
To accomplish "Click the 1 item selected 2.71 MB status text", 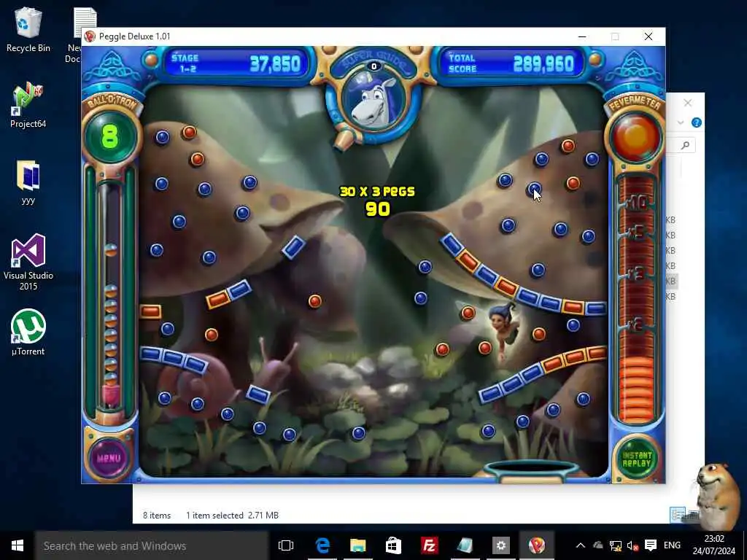I will point(233,516).
